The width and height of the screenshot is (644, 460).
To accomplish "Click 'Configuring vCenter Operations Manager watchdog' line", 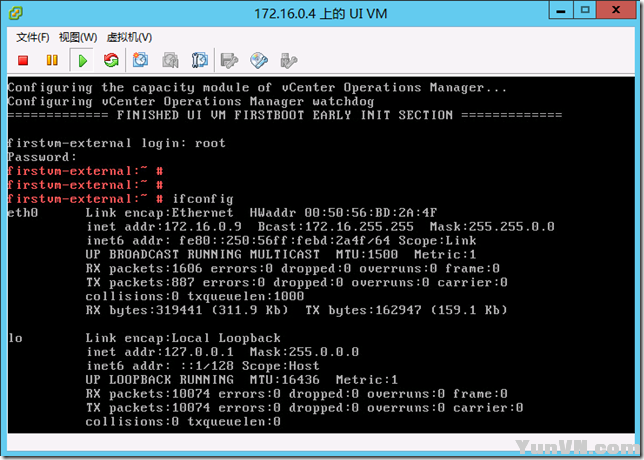I will (191, 101).
